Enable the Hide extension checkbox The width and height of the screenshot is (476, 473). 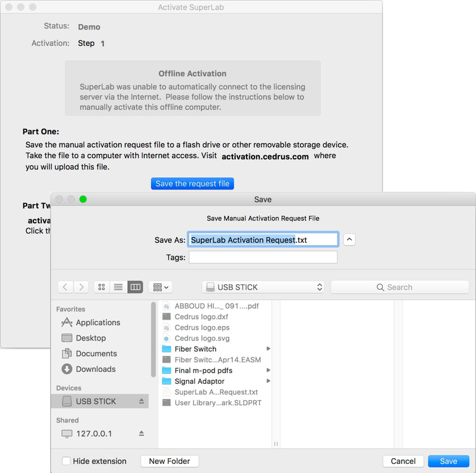tap(66, 461)
